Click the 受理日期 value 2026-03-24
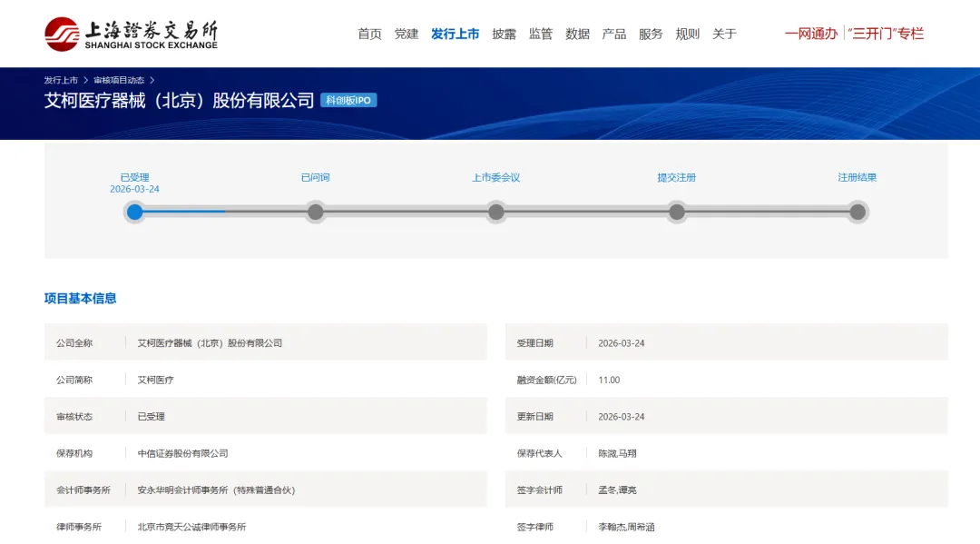This screenshot has width=980, height=544. point(622,343)
